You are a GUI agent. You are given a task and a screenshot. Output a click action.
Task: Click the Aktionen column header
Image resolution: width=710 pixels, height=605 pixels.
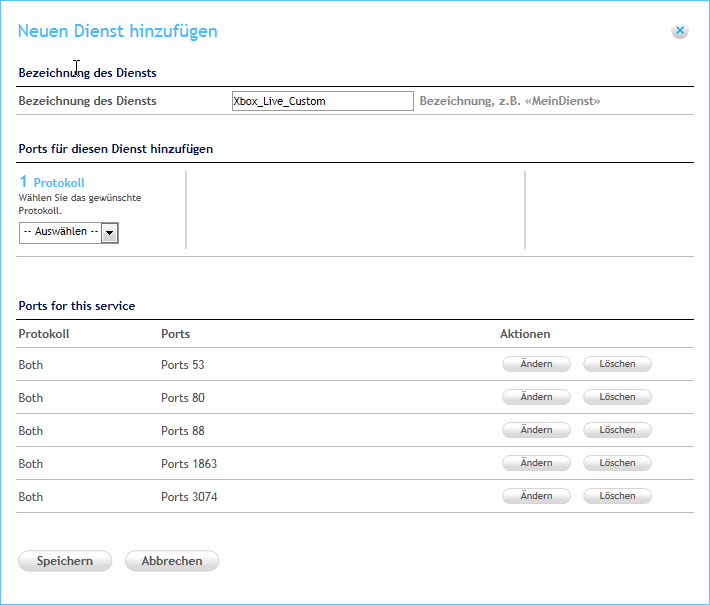(x=525, y=334)
